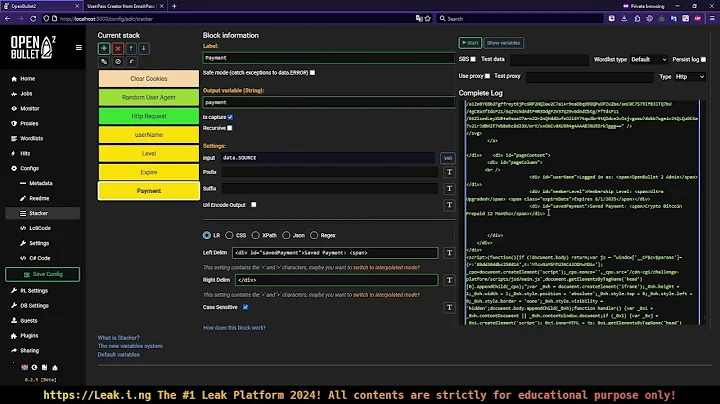Select the Json parse mode radio
This screenshot has width=720, height=404.
pos(286,235)
